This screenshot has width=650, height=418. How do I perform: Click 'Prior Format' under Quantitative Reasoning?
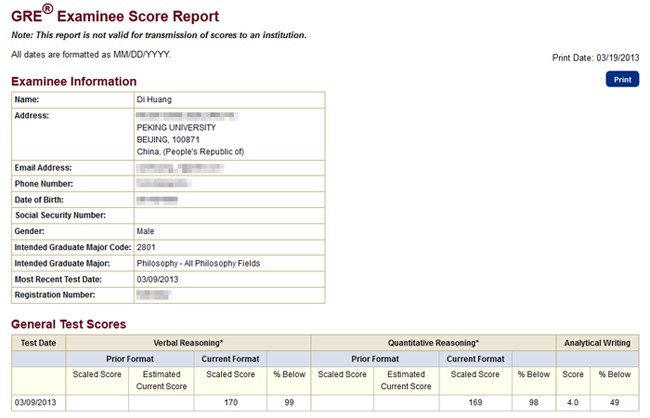(375, 359)
